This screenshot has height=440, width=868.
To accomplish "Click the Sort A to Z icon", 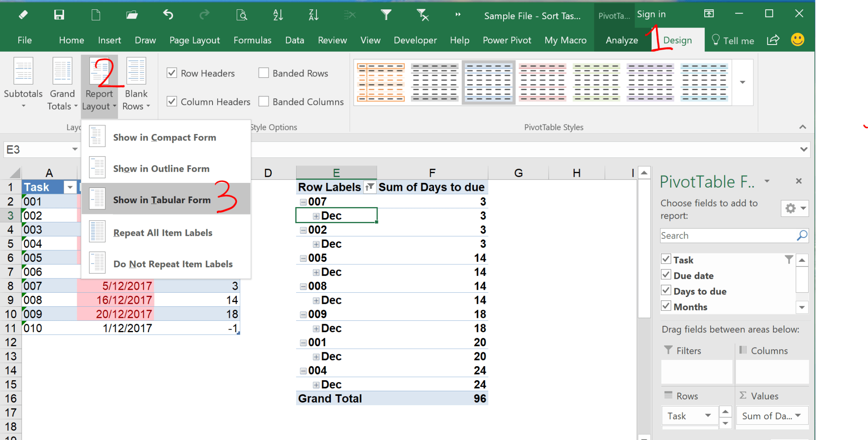I will coord(278,15).
